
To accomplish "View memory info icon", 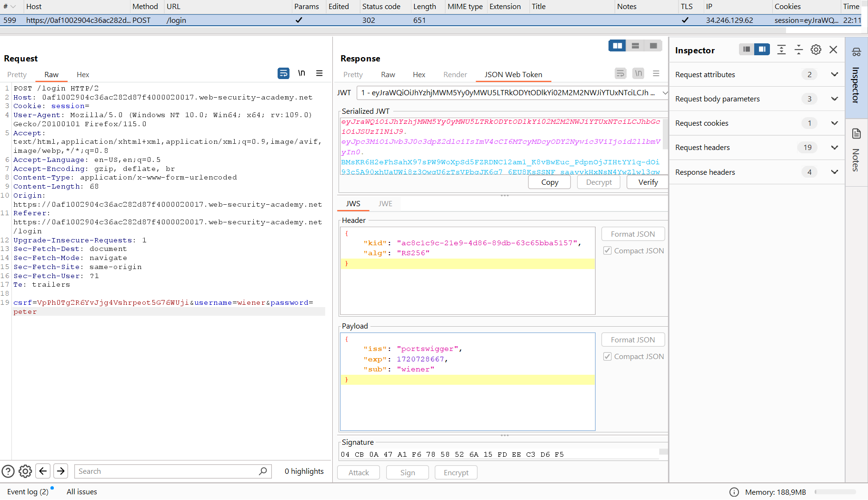I will (x=734, y=492).
